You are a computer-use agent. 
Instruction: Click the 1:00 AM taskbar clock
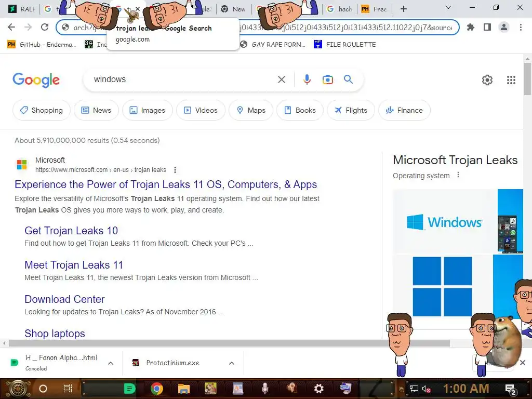pyautogui.click(x=466, y=389)
